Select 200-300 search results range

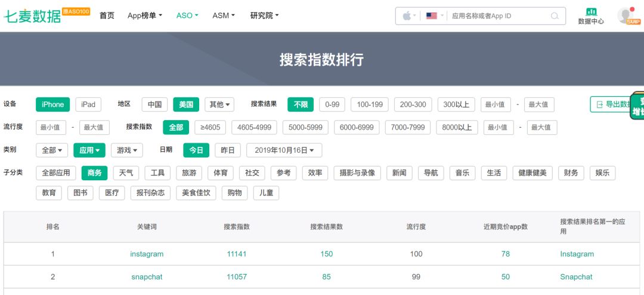coord(413,105)
